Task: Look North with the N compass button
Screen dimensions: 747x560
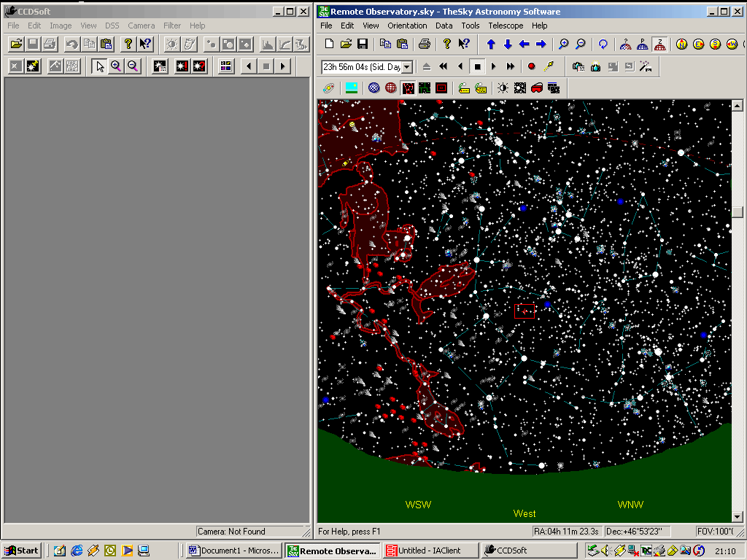Action: pyautogui.click(x=682, y=44)
